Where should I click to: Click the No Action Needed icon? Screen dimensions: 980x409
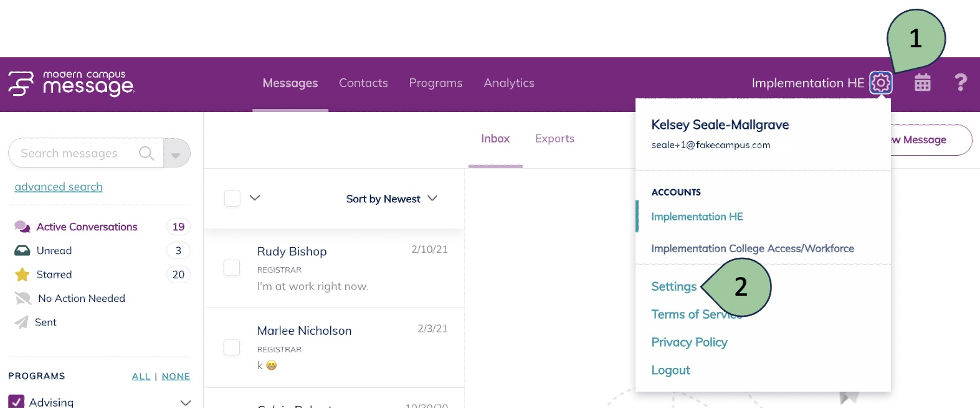pyautogui.click(x=23, y=299)
